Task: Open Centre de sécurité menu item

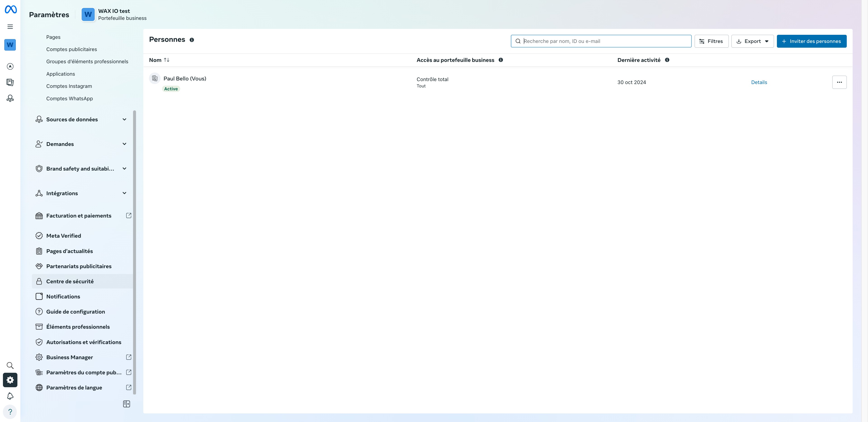Action: tap(70, 281)
